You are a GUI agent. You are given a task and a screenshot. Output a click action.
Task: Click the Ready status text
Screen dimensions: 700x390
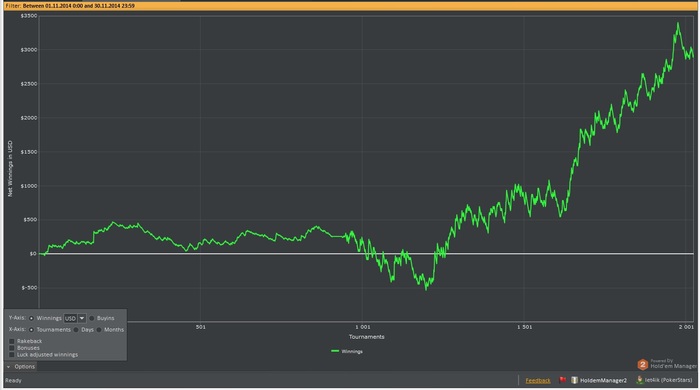(13, 381)
